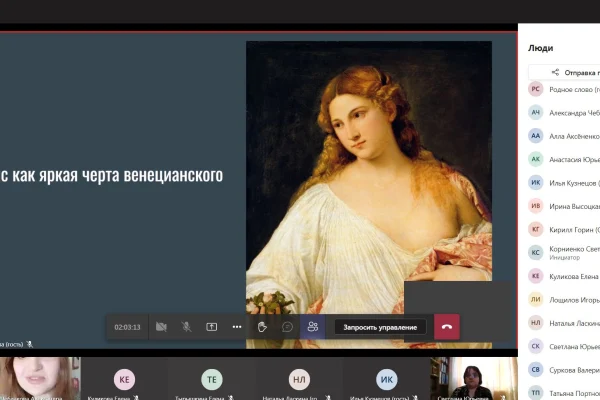Click the KE participant tile at bottom
The width and height of the screenshot is (600, 400).
pos(124,379)
